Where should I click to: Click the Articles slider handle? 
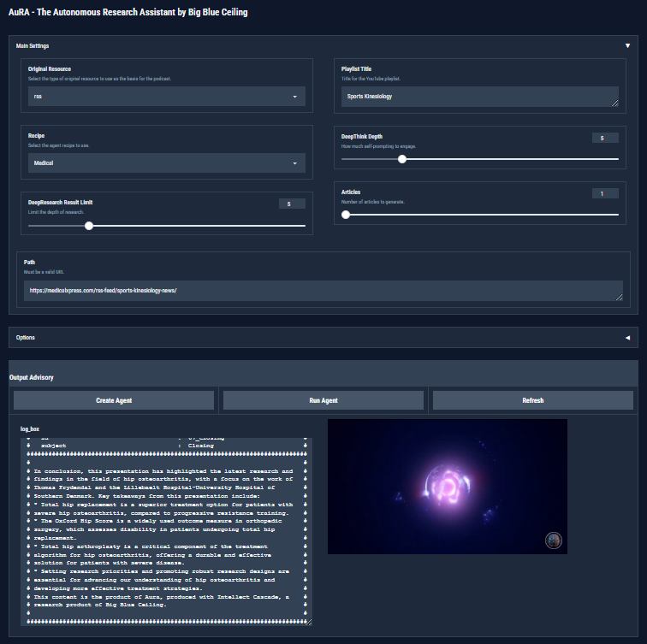click(x=346, y=215)
